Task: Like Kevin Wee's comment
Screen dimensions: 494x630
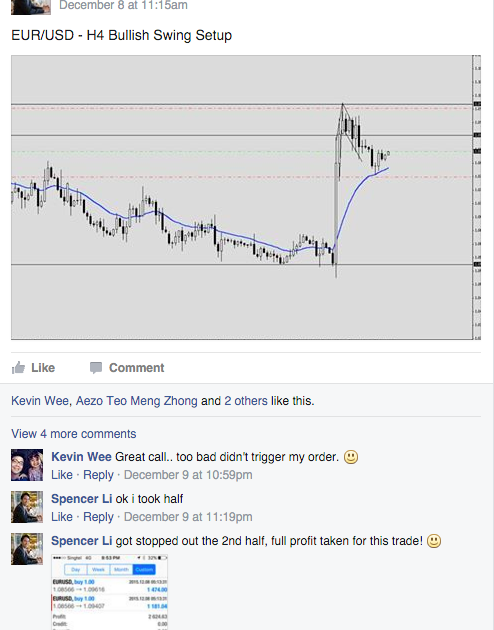Action: 62,475
